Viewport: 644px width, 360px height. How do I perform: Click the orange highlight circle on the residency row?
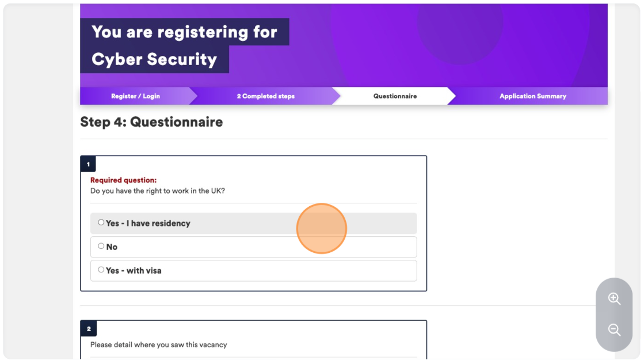[x=322, y=229]
